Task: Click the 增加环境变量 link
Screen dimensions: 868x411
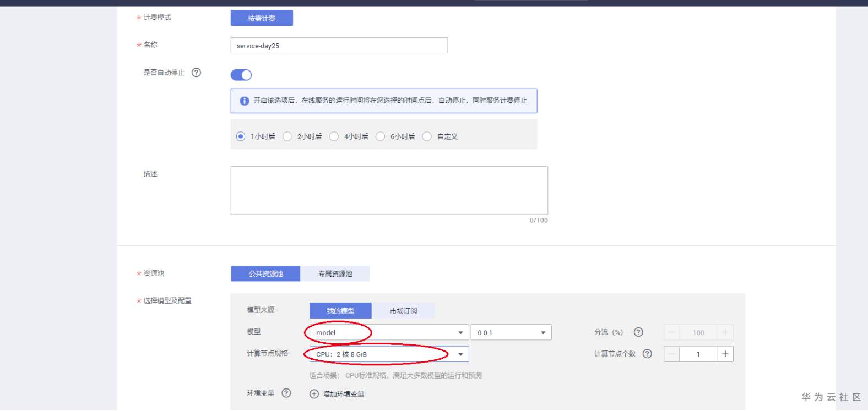Action: pyautogui.click(x=344, y=394)
